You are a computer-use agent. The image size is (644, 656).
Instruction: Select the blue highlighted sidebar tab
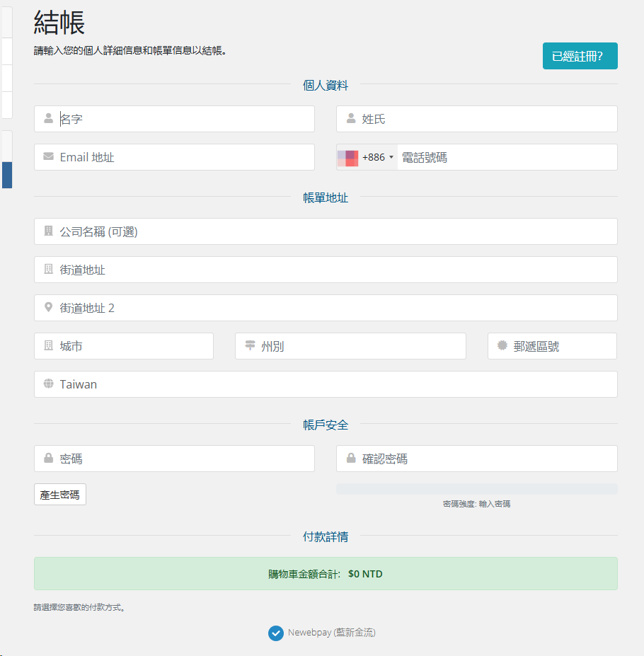click(6, 175)
